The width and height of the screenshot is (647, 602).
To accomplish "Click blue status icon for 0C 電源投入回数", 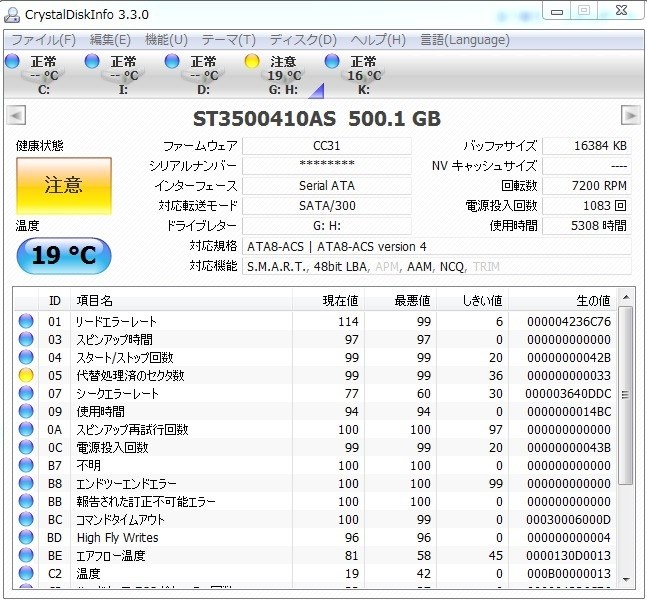I will click(26, 447).
